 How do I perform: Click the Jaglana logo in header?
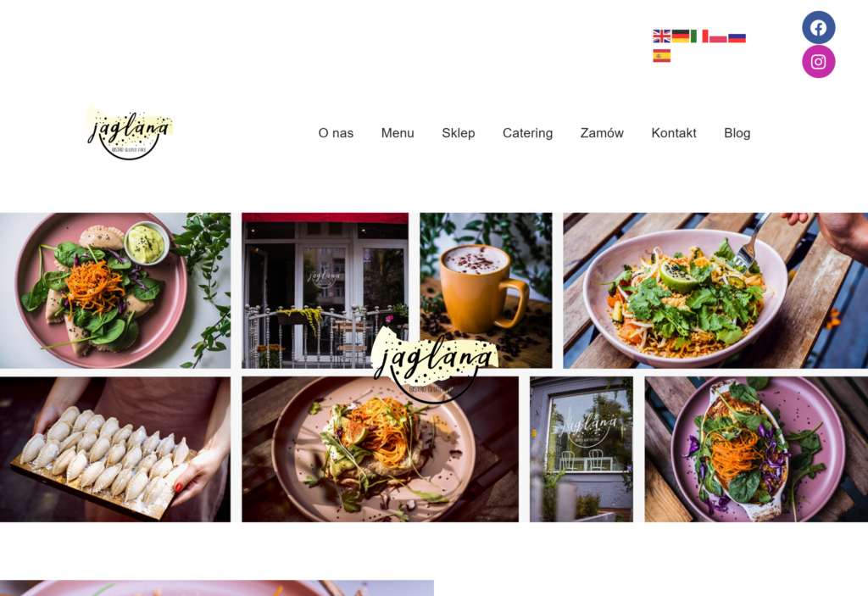point(130,131)
